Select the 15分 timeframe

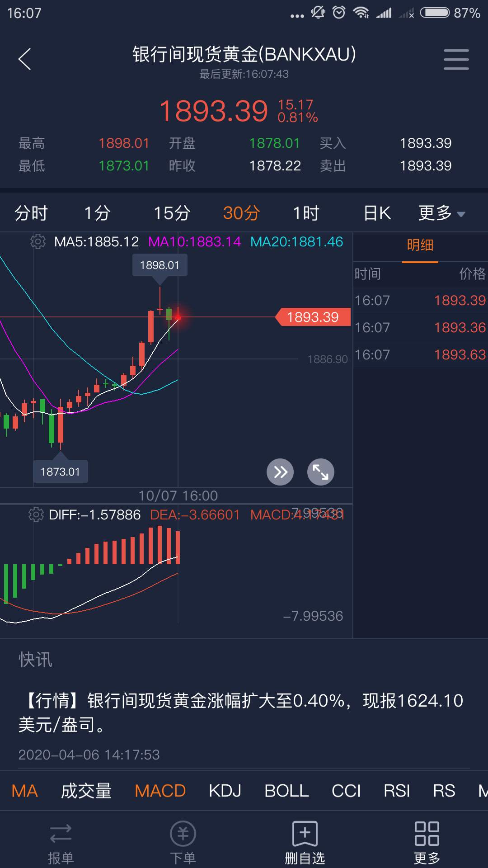coord(172,213)
